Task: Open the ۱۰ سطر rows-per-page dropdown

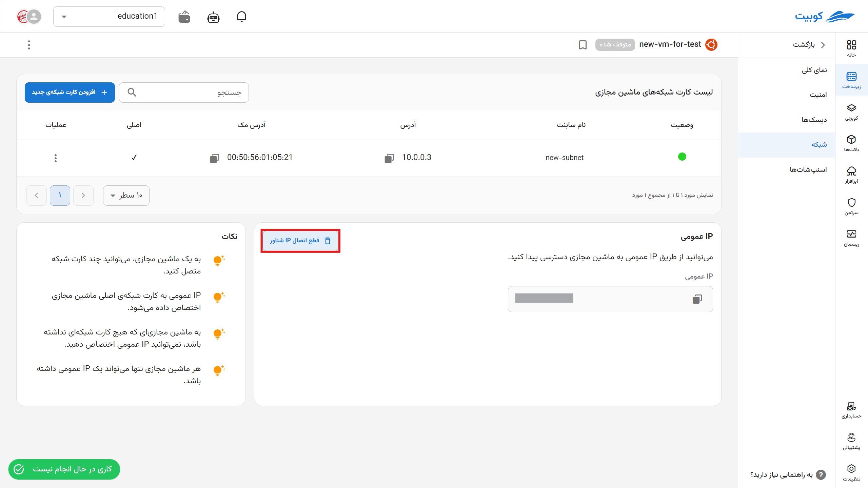Action: [x=126, y=195]
